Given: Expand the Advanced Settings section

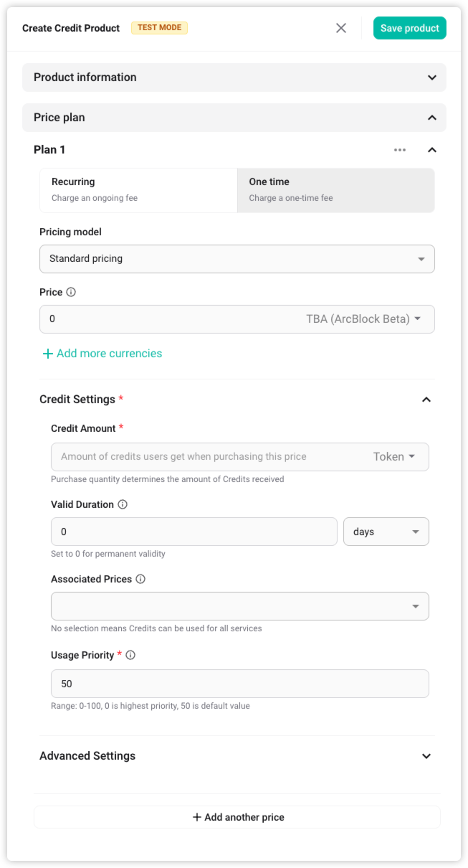Looking at the screenshot, I should [426, 756].
